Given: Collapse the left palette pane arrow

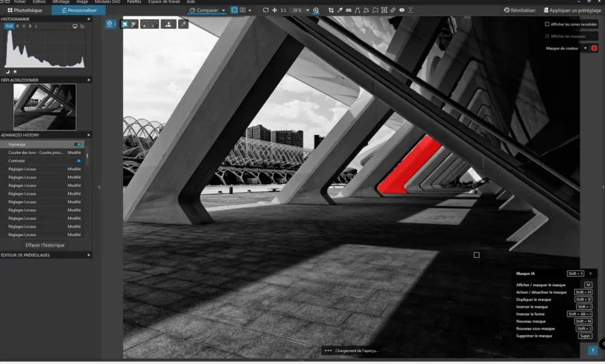Looking at the screenshot, I should 99,187.
